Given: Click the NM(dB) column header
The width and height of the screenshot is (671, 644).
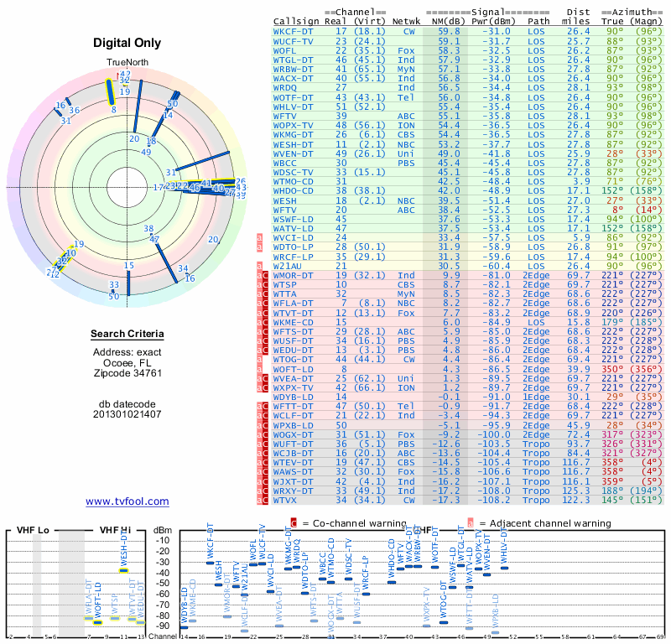Looking at the screenshot, I should tap(446, 22).
